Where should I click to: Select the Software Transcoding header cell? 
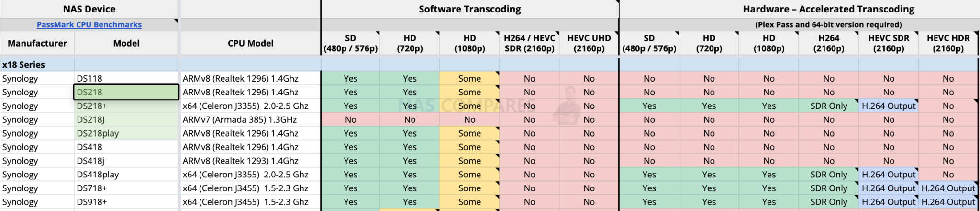pos(469,9)
